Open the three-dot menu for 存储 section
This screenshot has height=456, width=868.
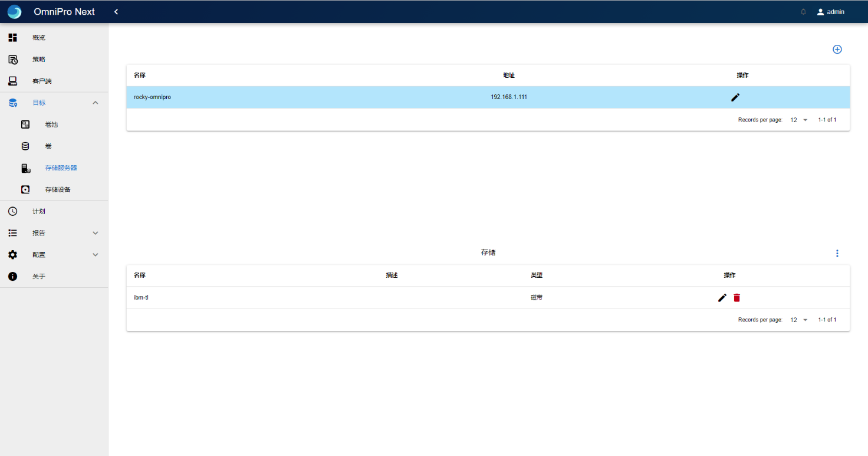(837, 253)
